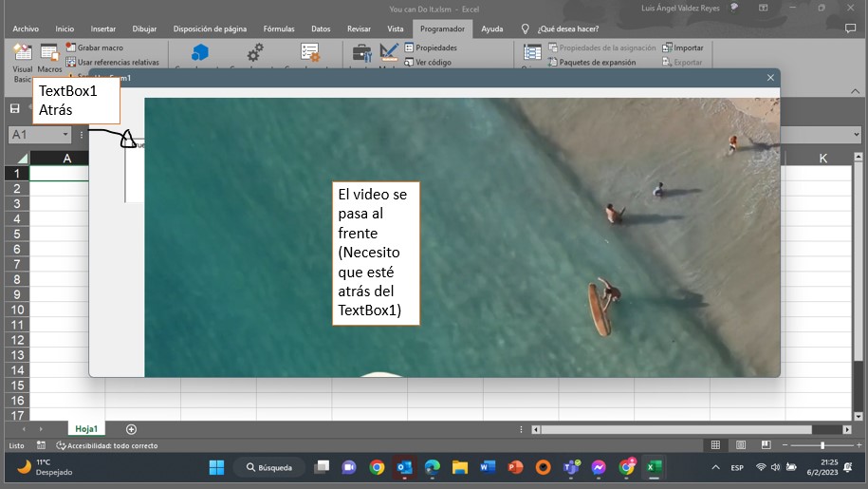868x489 pixels.
Task: Switch to Normal view icon
Action: pos(715,444)
